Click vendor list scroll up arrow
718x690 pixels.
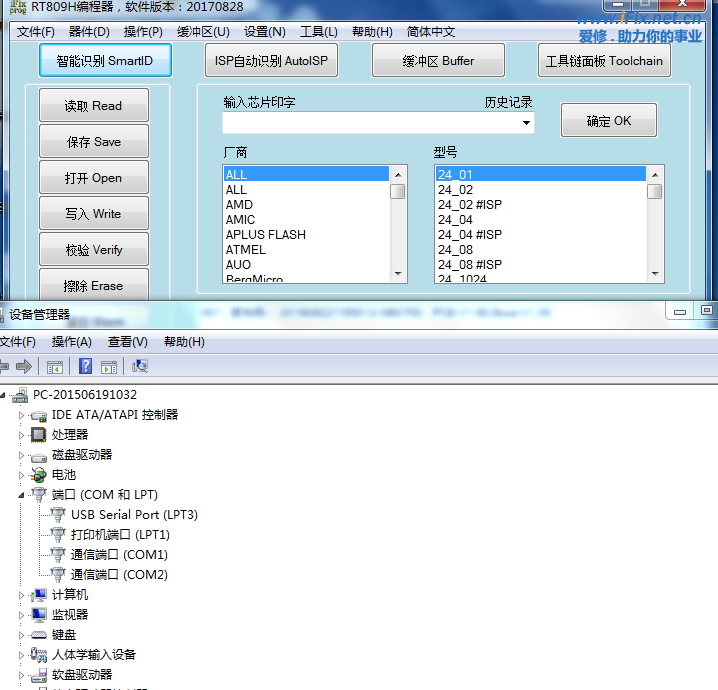point(398,175)
